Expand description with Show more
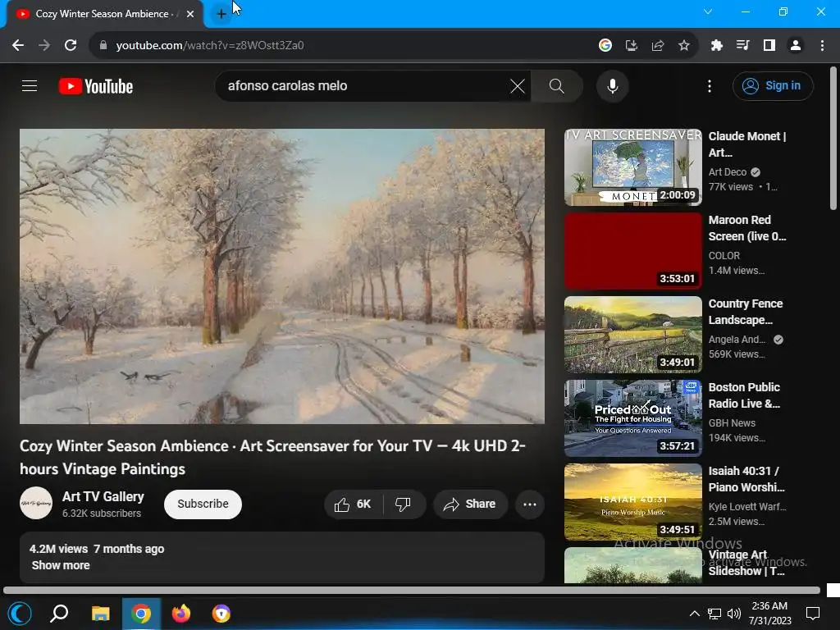Viewport: 840px width, 630px height. pyautogui.click(x=61, y=565)
